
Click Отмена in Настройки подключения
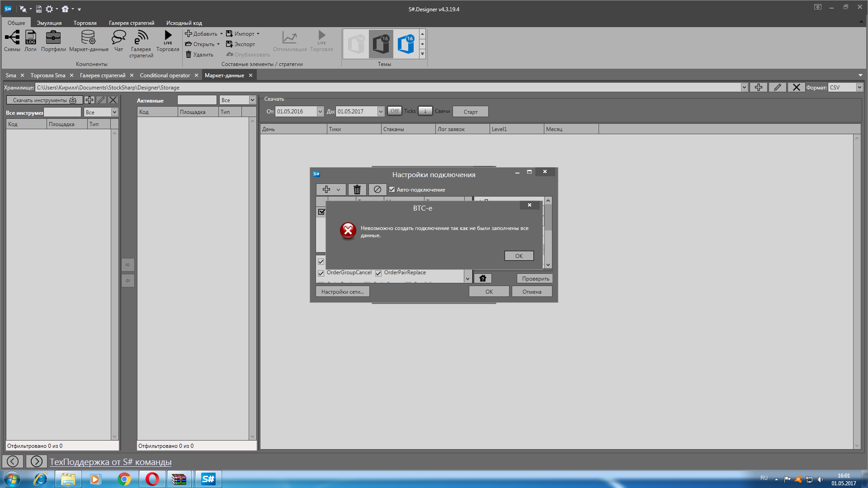point(532,292)
